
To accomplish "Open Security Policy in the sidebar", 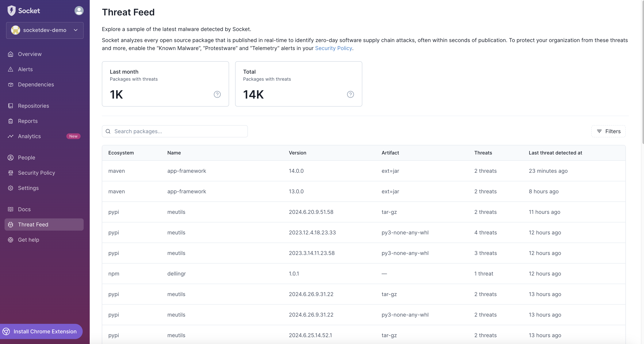I will point(44,173).
